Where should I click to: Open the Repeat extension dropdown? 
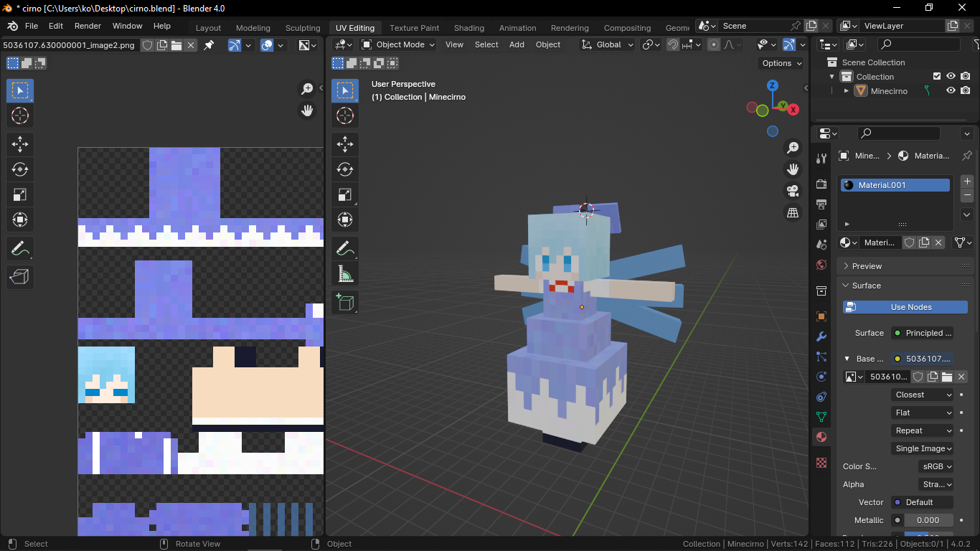923,430
